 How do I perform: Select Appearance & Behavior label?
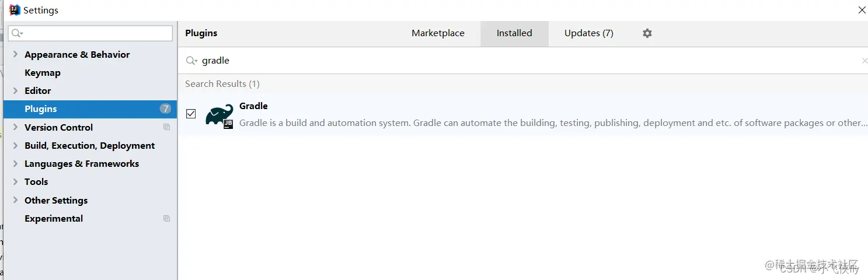77,54
